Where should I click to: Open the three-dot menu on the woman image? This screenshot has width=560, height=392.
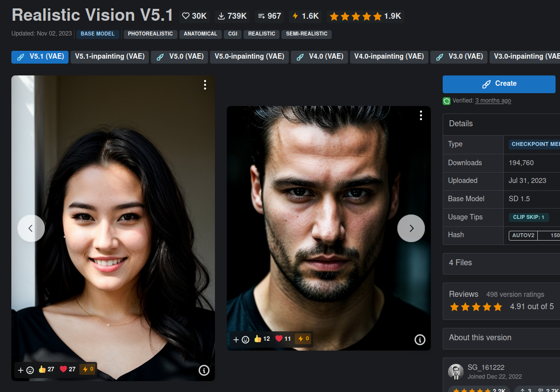[205, 85]
